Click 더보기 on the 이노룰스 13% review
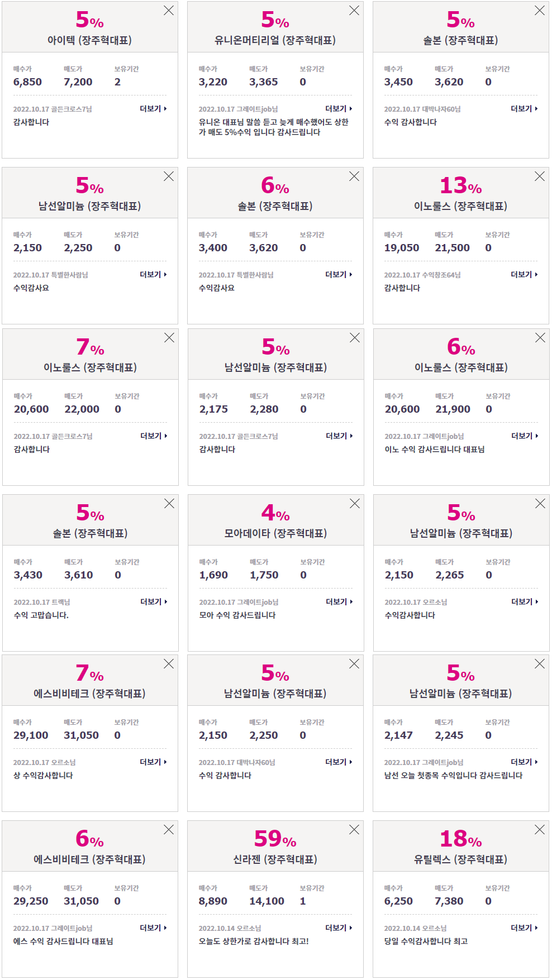Viewport: 552px width, 980px height. pos(524,275)
